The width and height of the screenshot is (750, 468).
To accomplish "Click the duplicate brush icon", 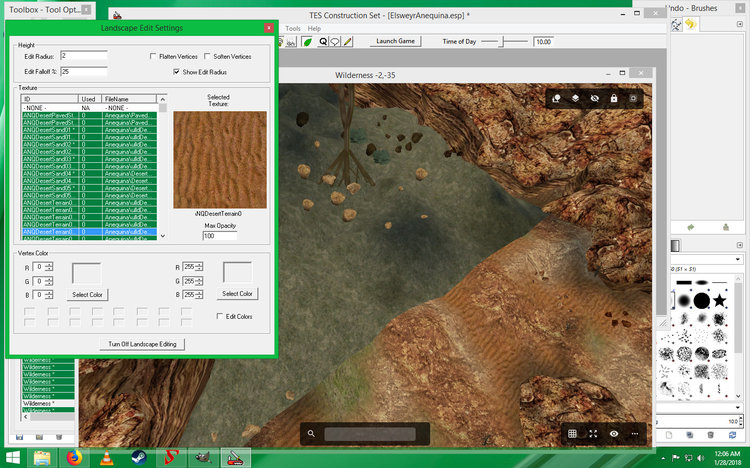I will [x=690, y=435].
